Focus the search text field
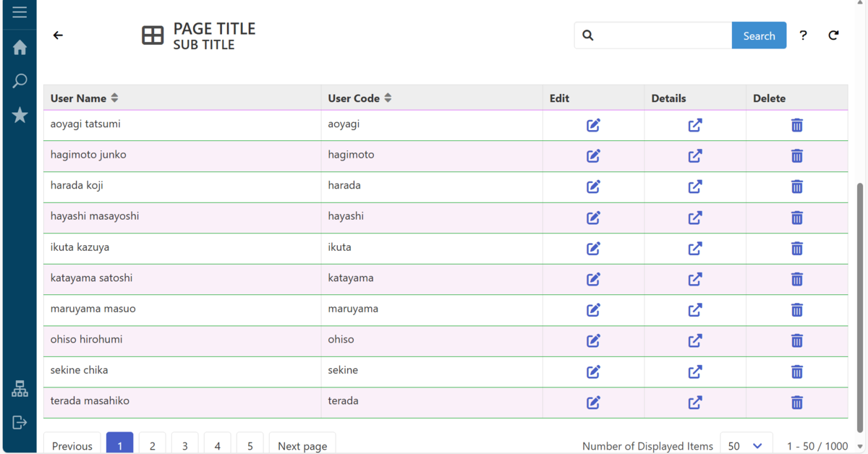Image resolution: width=868 pixels, height=454 pixels. point(662,35)
